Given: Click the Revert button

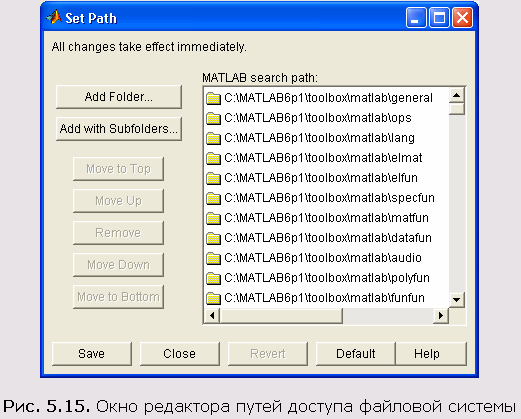Looking at the screenshot, I should (268, 354).
